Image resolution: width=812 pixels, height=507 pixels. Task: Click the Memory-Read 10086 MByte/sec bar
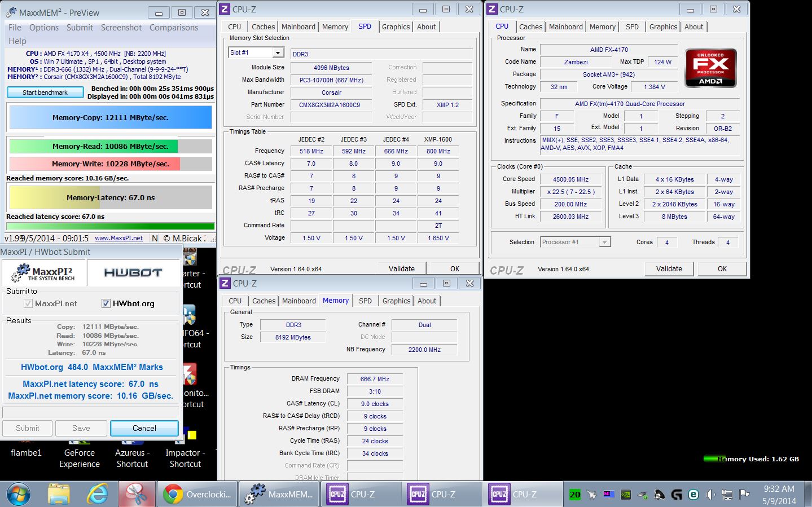pyautogui.click(x=111, y=146)
